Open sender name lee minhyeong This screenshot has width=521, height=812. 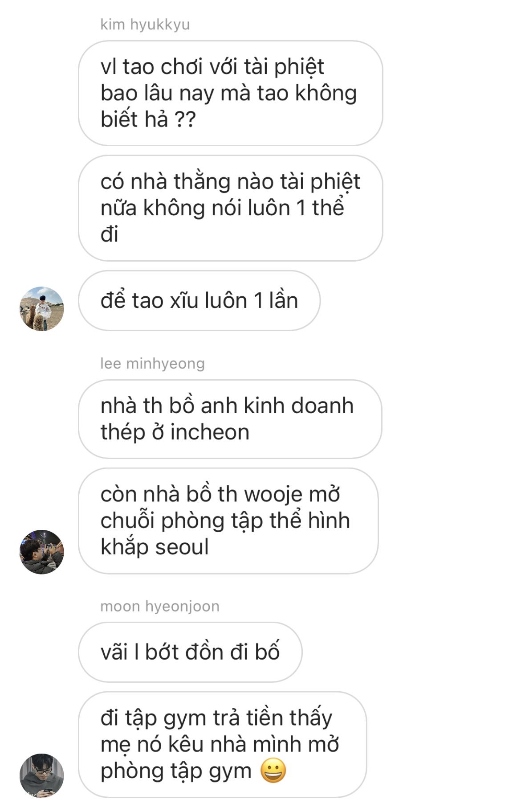(x=152, y=364)
